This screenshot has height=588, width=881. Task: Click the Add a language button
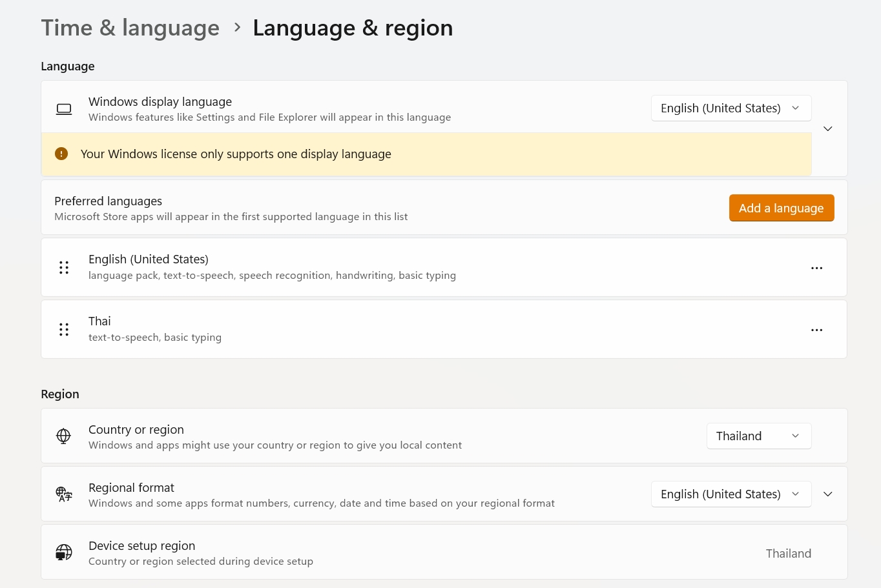[782, 208]
